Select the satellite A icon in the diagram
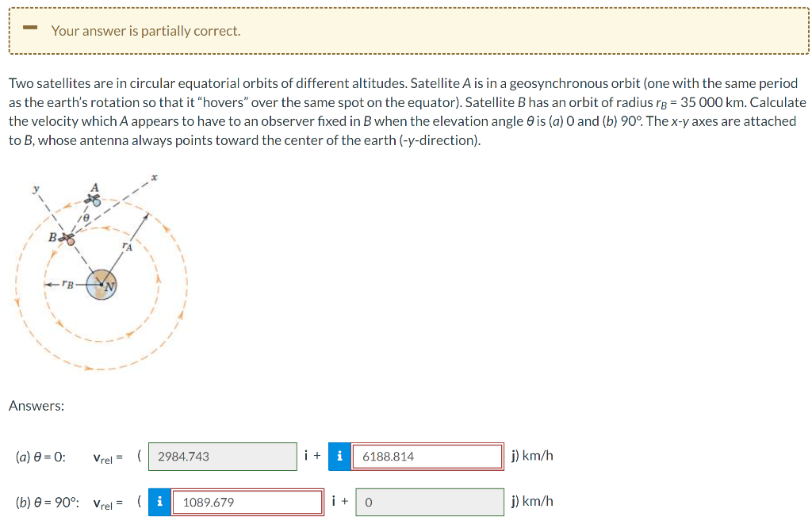 [94, 199]
